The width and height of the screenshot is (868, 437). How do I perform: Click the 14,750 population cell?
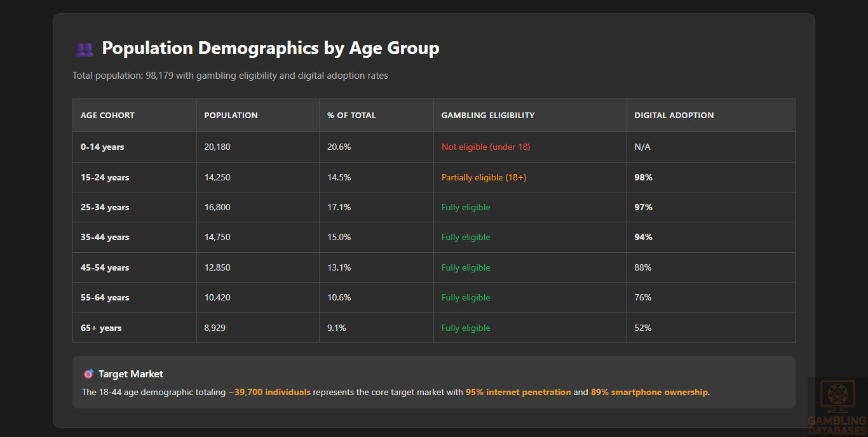pyautogui.click(x=217, y=238)
